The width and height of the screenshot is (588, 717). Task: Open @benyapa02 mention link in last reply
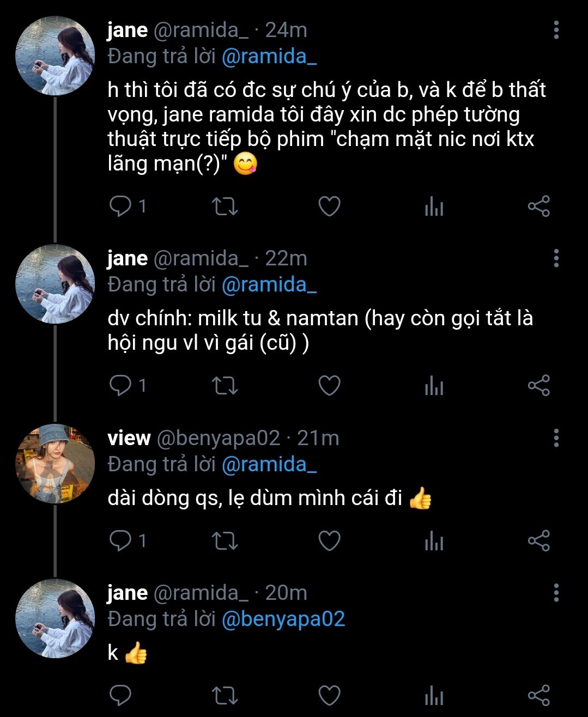[283, 619]
